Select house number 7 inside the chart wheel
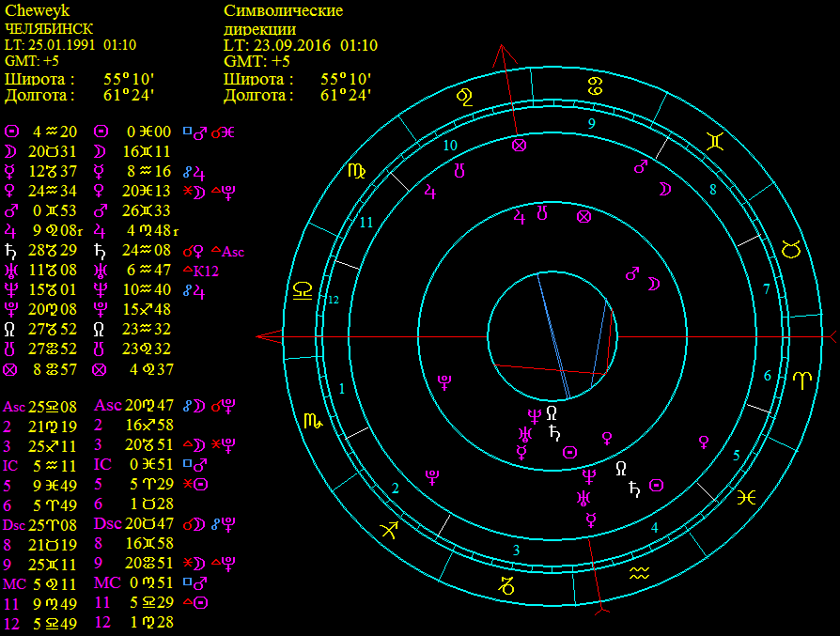Screen dimensions: 840x636 click(766, 289)
